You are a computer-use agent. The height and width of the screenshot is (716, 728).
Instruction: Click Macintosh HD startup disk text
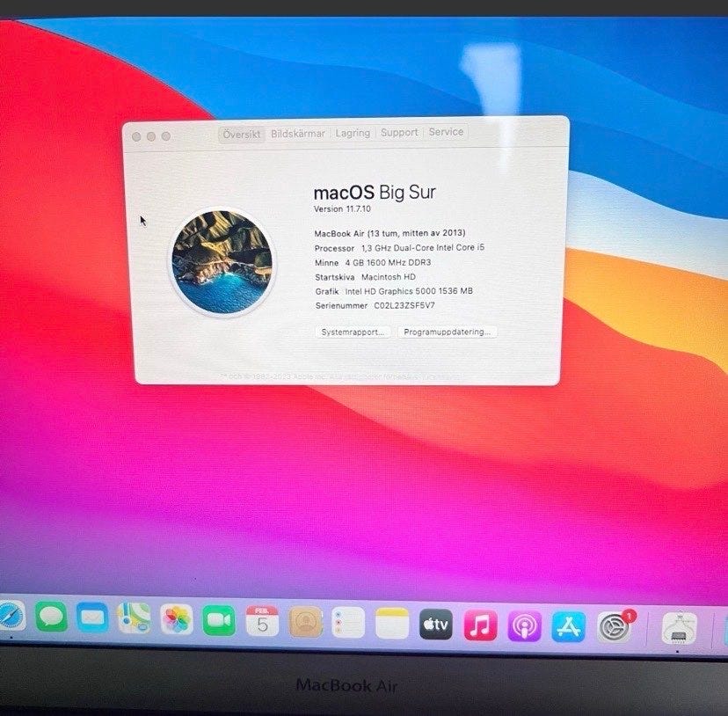[x=388, y=277]
